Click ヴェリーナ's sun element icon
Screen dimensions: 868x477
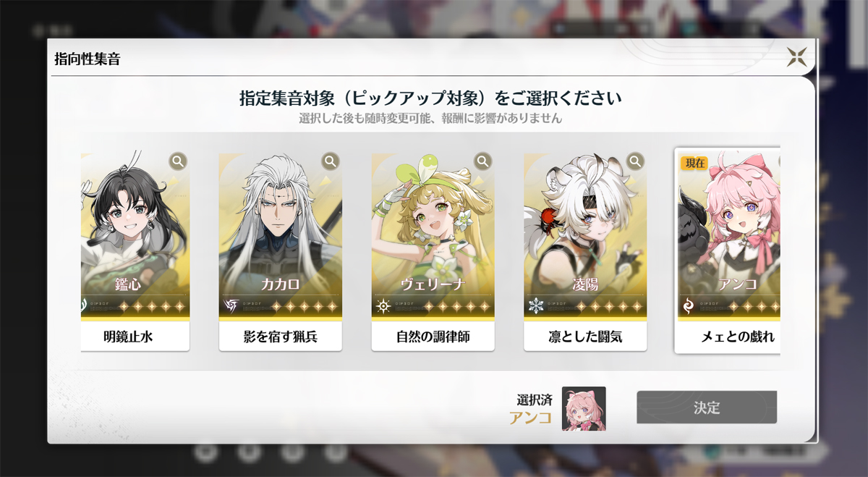(383, 306)
